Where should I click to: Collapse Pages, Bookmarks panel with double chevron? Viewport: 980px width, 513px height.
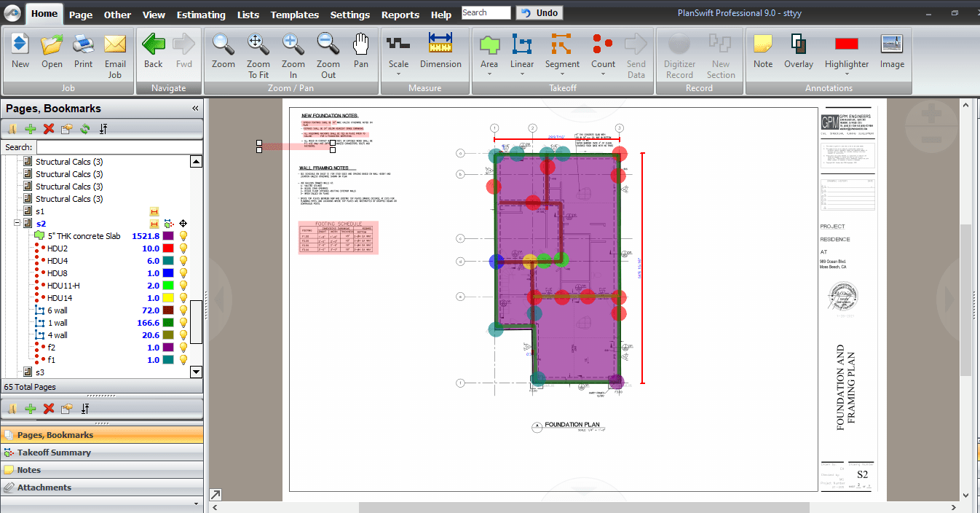click(195, 108)
